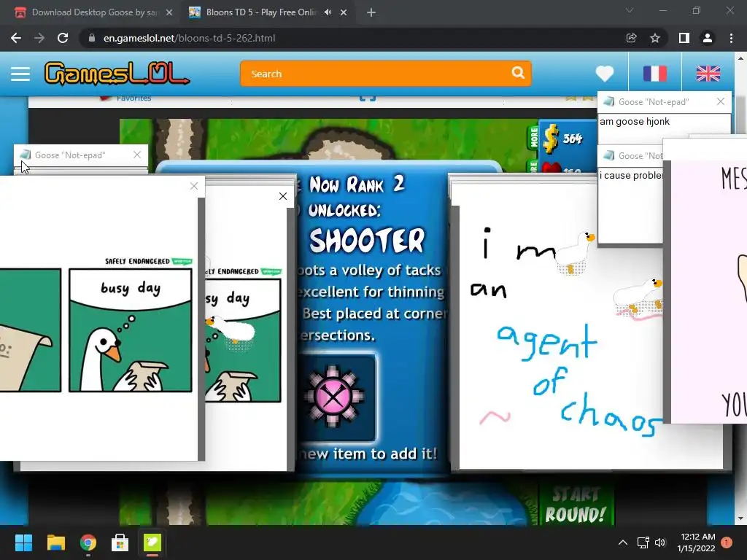Switch site language to UK flag
The width and height of the screenshot is (747, 560).
tap(708, 74)
